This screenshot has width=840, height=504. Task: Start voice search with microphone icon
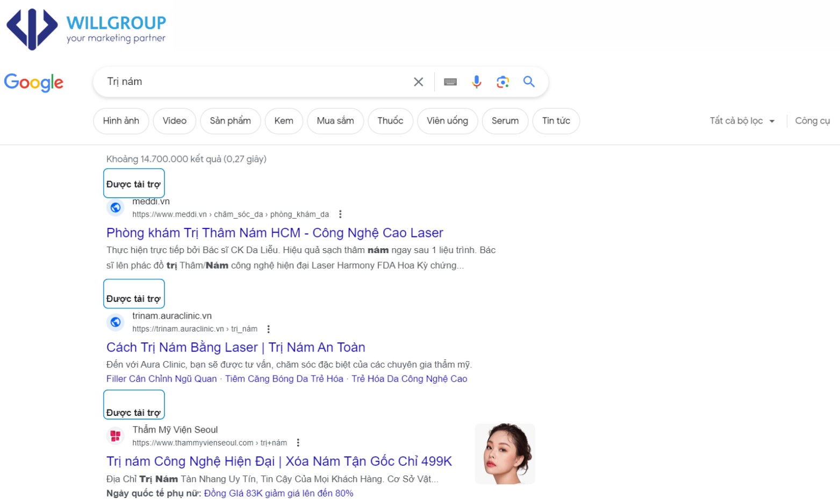(x=476, y=82)
